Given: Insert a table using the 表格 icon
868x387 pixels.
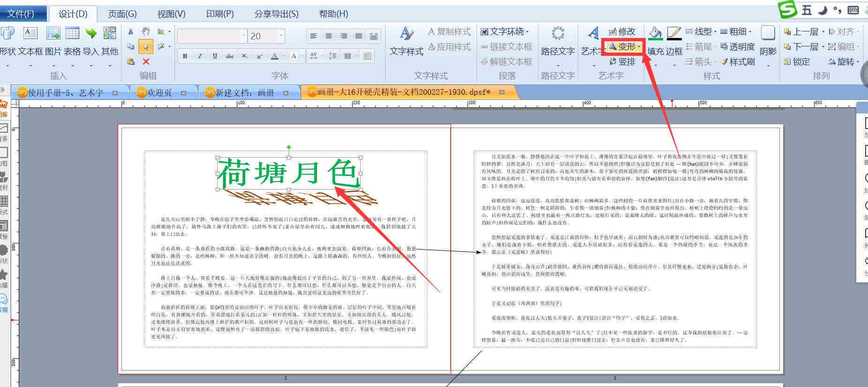Looking at the screenshot, I should (x=72, y=33).
